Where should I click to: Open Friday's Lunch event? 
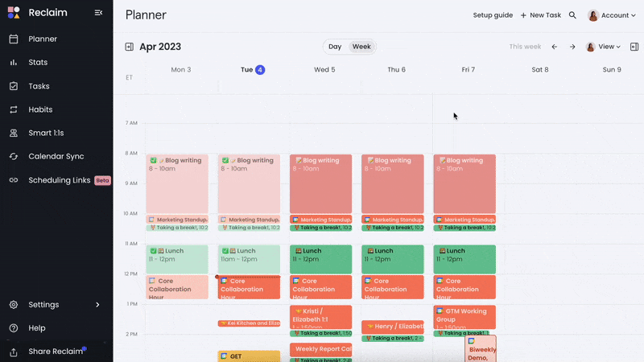click(x=464, y=259)
